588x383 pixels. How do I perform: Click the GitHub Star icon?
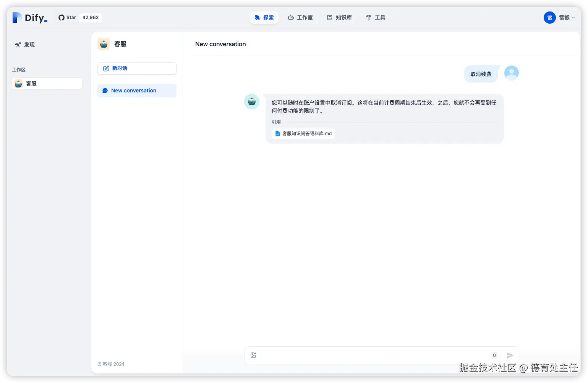pos(62,17)
